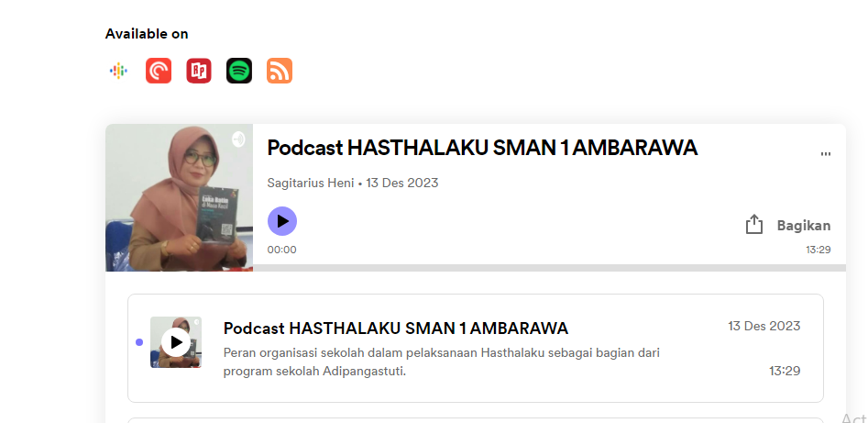Open the Google Podcasts icon link
868x423 pixels.
(x=118, y=71)
